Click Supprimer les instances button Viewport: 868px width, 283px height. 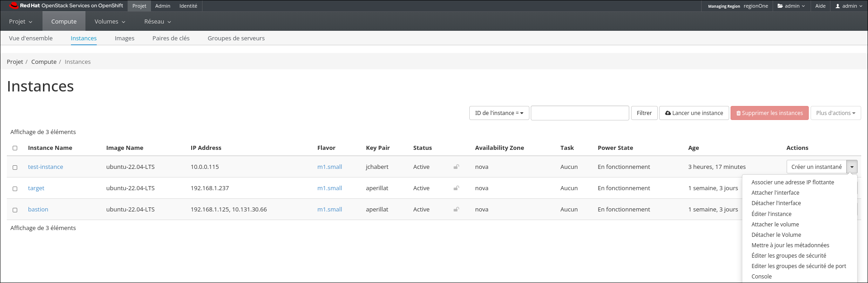pyautogui.click(x=769, y=113)
